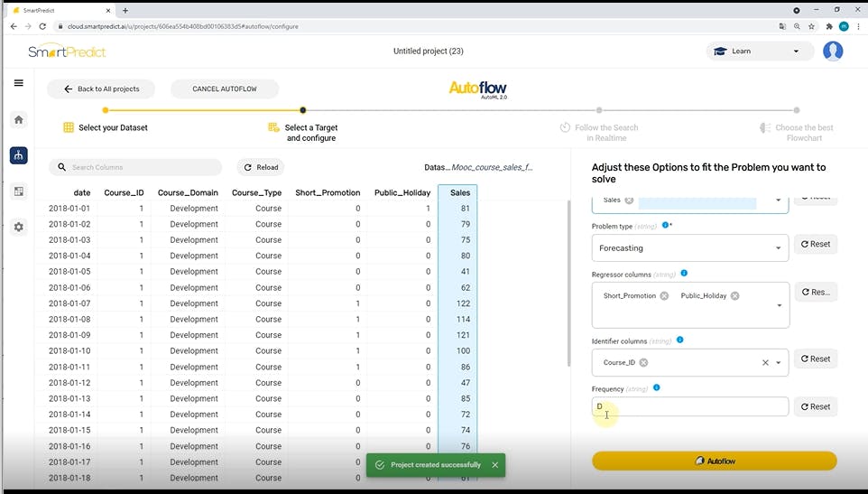Click Back to All projects button
This screenshot has width=868, height=494.
(x=101, y=89)
